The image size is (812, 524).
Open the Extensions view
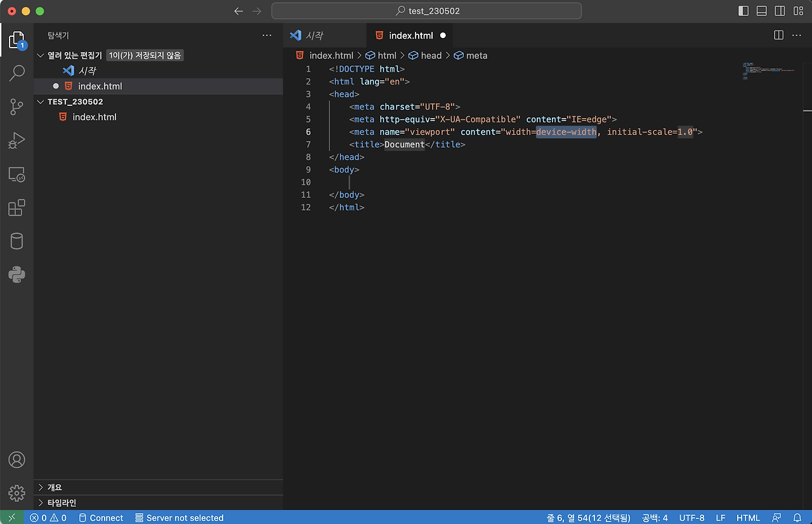16,207
